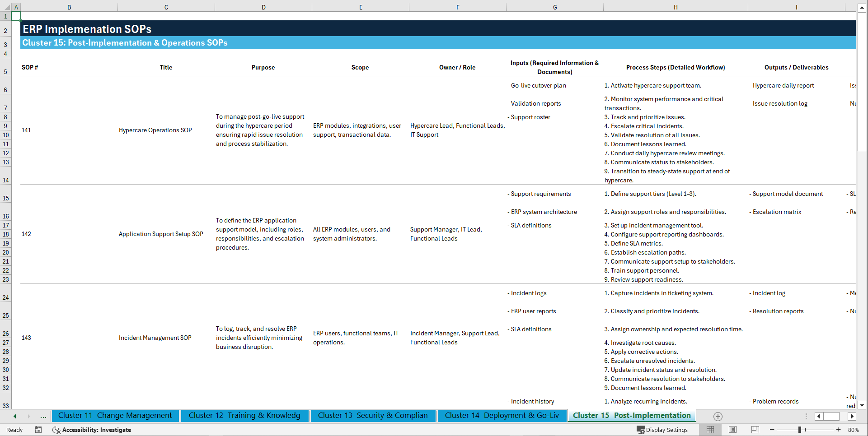Open the hidden sheet list via the ellipsis

(x=43, y=416)
